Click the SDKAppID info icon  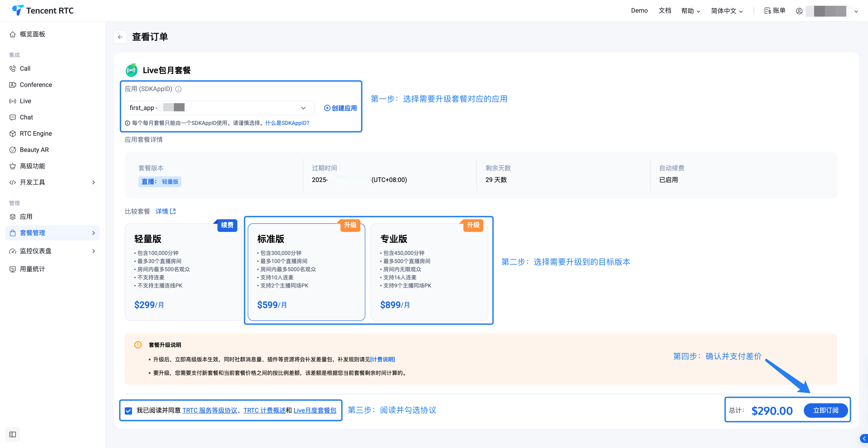(x=179, y=89)
